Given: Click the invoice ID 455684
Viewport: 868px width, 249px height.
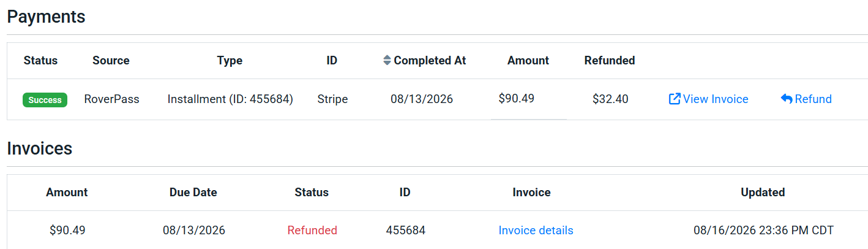Looking at the screenshot, I should (406, 231).
